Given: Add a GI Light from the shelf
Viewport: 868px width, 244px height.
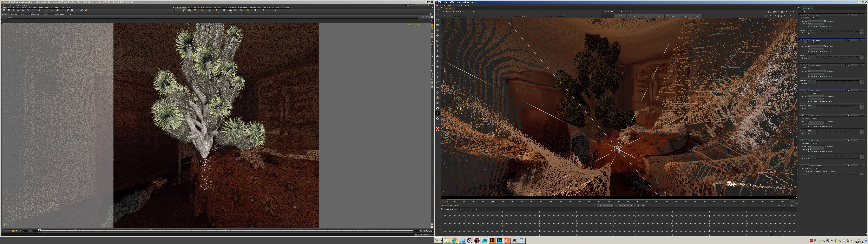Looking at the screenshot, I should click(236, 11).
